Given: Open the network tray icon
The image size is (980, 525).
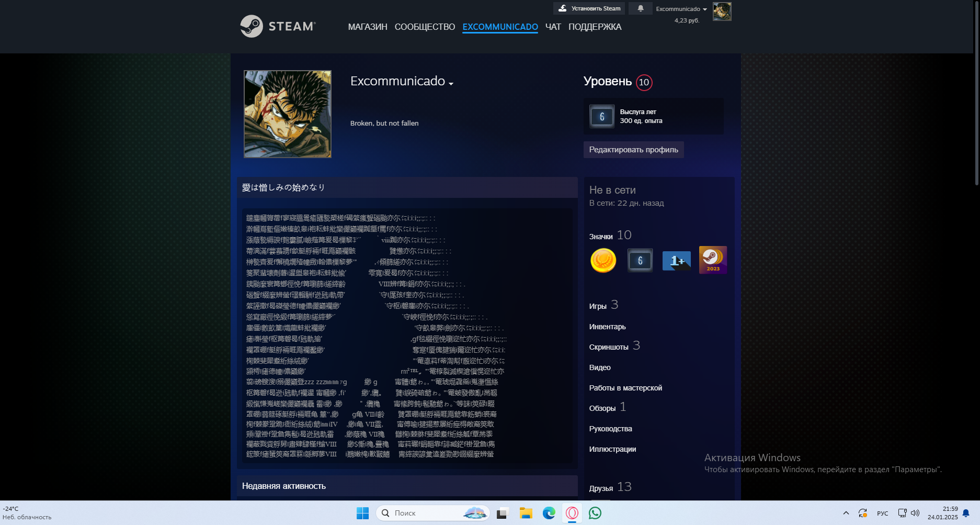Looking at the screenshot, I should point(902,513).
